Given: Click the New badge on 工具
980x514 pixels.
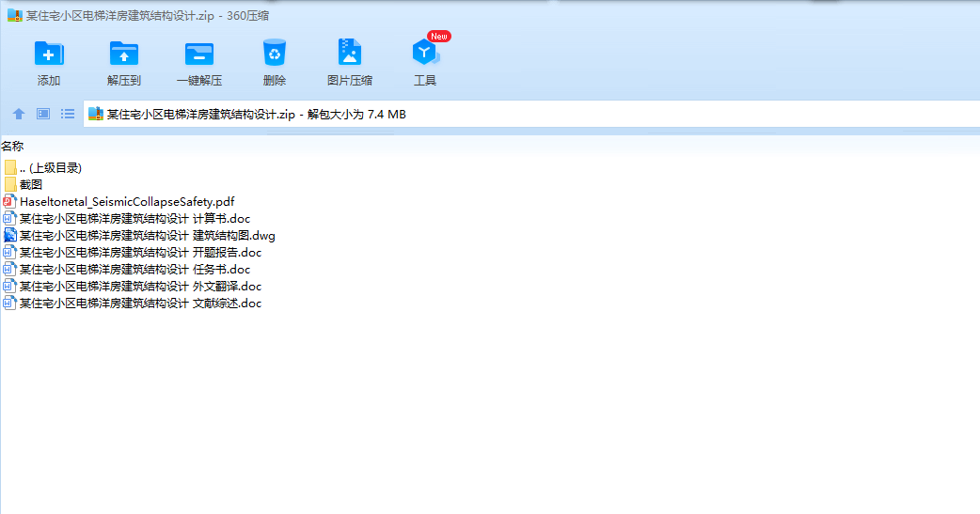Looking at the screenshot, I should 439,37.
